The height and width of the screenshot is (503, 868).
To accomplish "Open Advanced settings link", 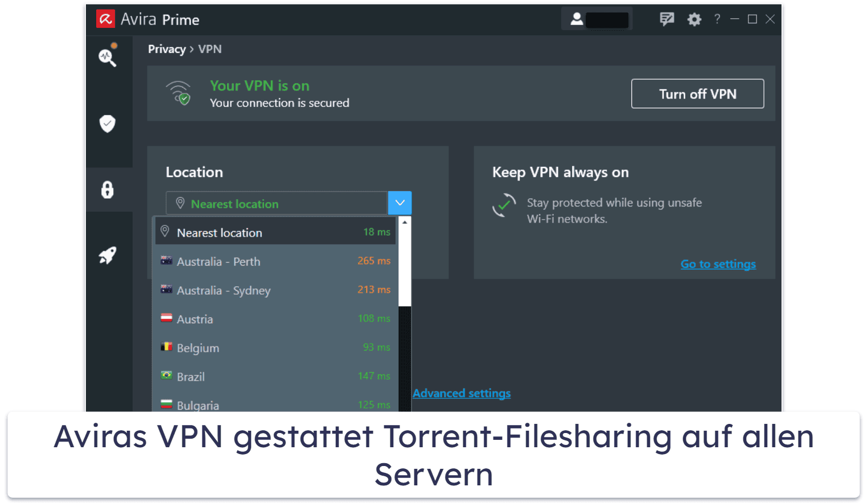I will [462, 393].
